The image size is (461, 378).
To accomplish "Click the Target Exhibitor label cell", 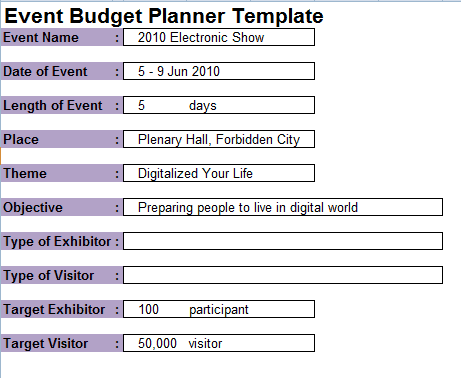I will point(62,309).
